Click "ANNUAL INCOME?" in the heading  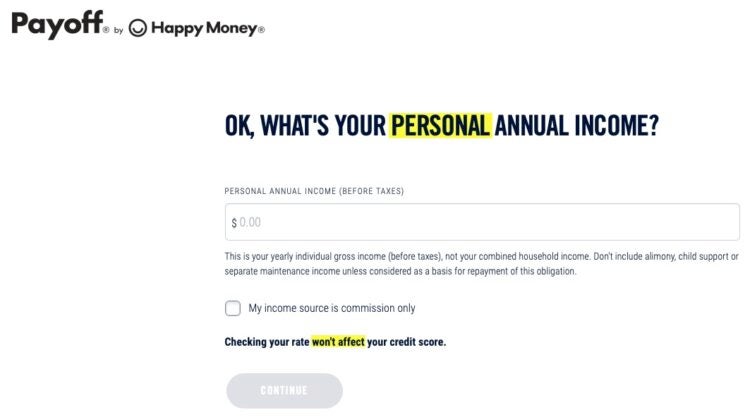pos(577,126)
